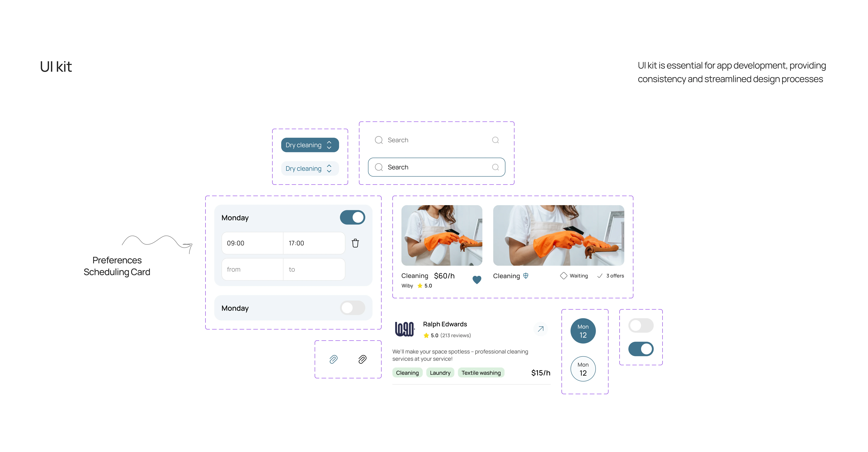Image resolution: width=868 pixels, height=452 pixels.
Task: Click the Laundry tag
Action: pos(440,372)
